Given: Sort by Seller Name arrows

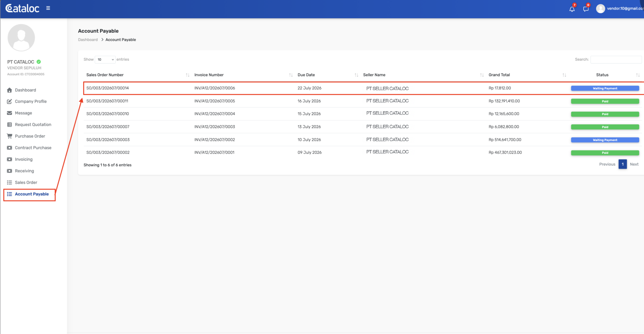Looking at the screenshot, I should [482, 75].
